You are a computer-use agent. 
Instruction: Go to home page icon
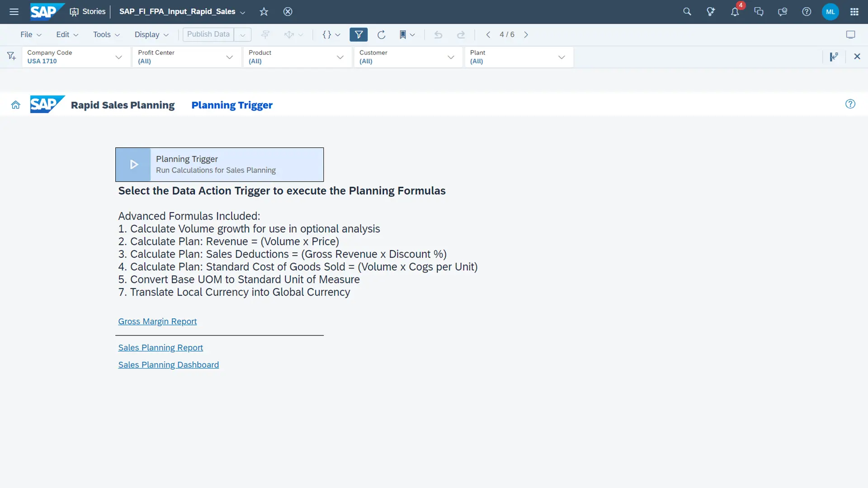click(x=15, y=105)
